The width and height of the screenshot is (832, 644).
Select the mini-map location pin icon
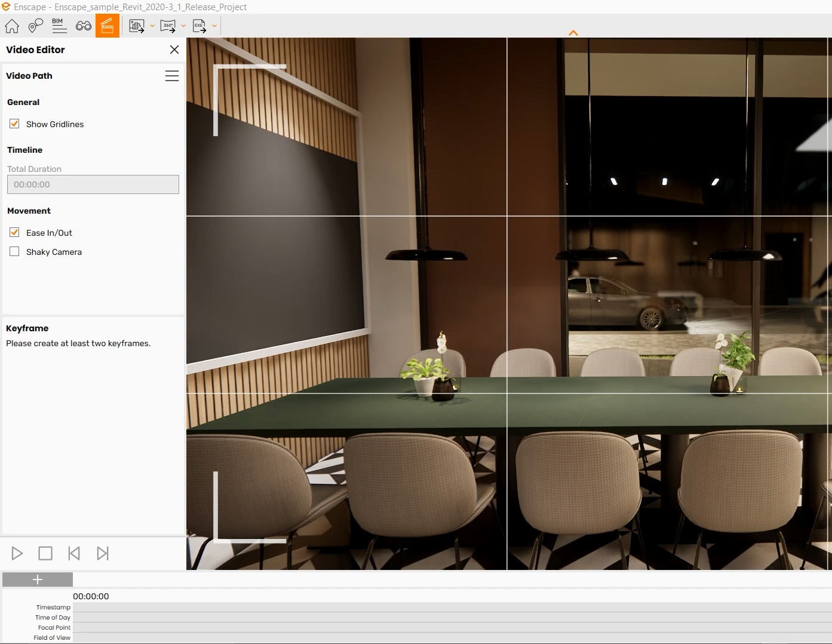click(35, 26)
